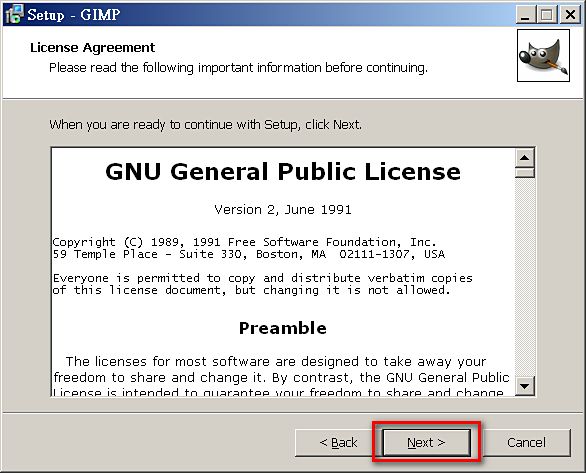Close the Setup - GIMP window
The width and height of the screenshot is (586, 473).
pos(570,15)
